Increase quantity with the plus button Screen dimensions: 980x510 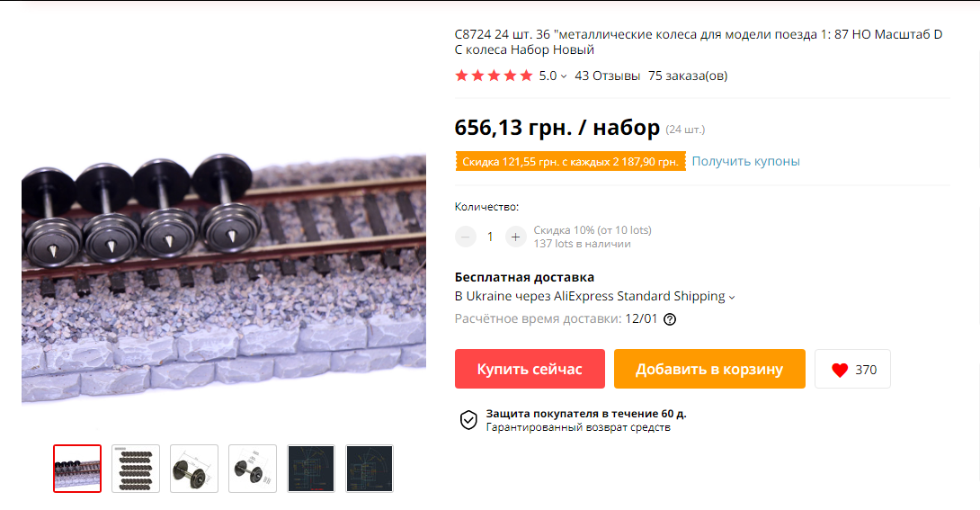pos(516,237)
